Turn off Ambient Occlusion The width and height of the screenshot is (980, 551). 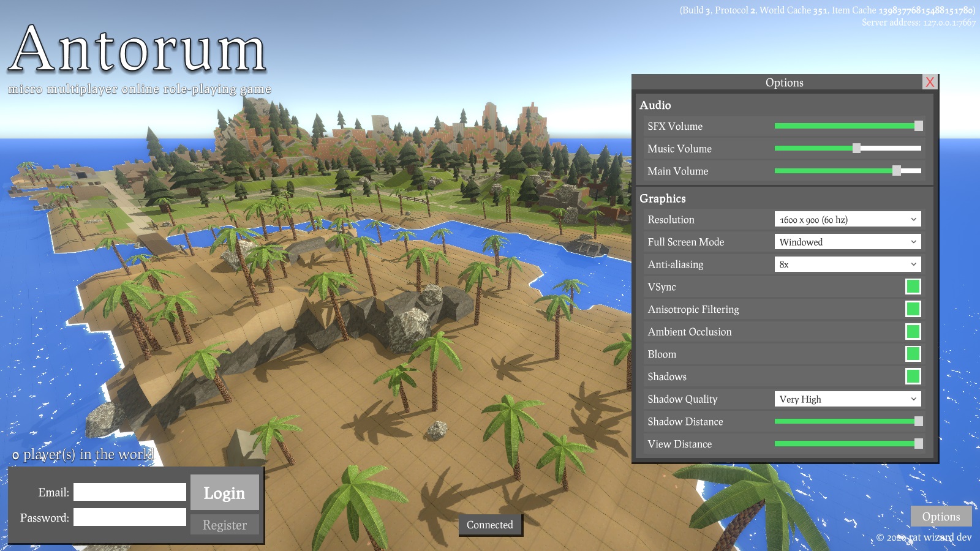913,332
